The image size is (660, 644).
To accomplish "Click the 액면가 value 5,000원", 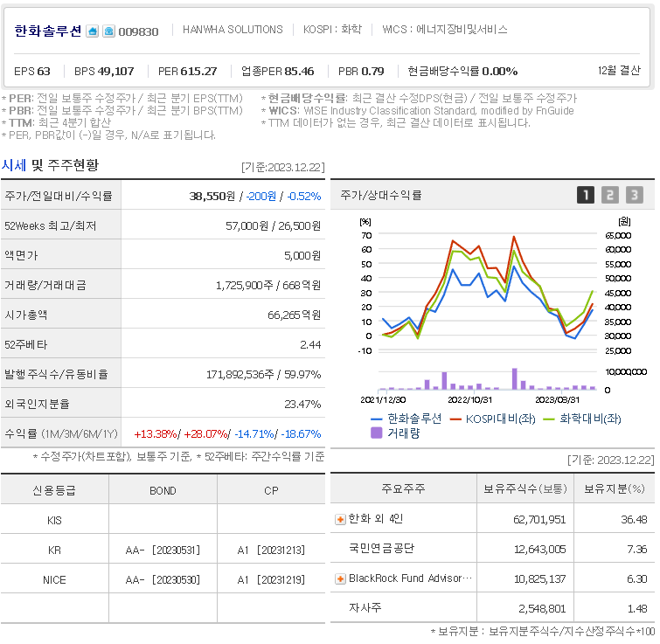I will coord(302,255).
